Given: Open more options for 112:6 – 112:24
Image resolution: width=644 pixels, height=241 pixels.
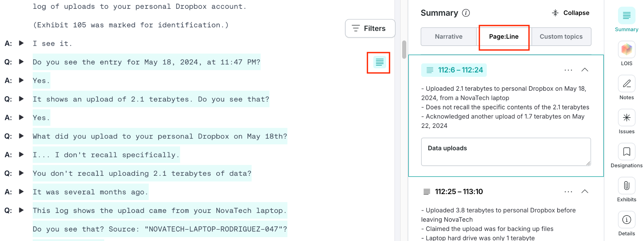Looking at the screenshot, I should [568, 70].
